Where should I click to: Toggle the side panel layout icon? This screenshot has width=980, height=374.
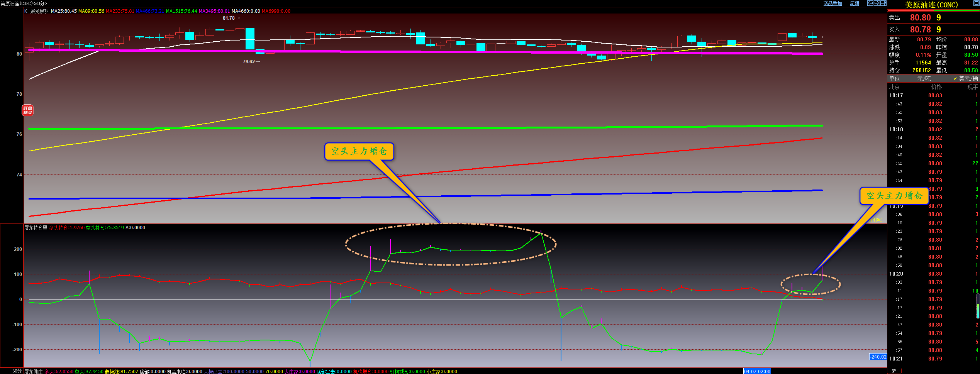883,3
